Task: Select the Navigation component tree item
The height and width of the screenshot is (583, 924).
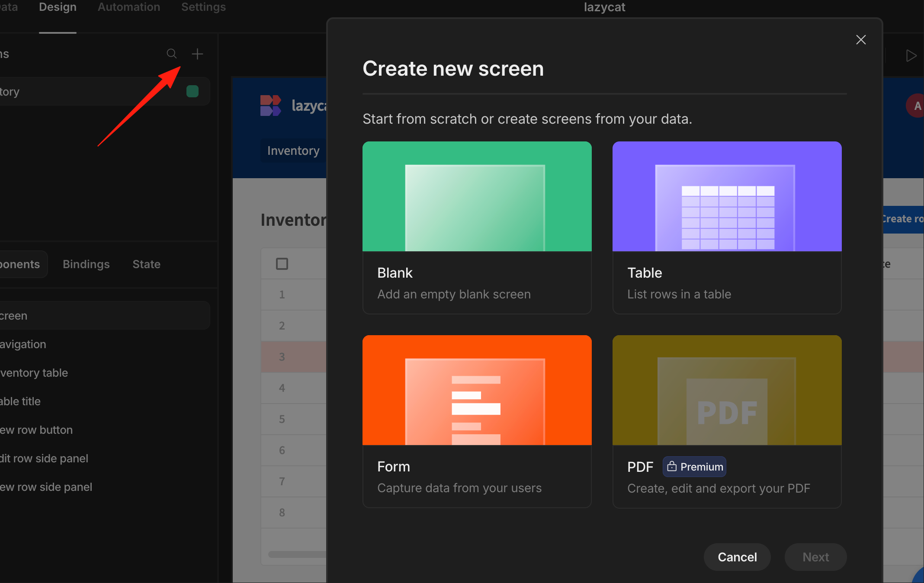Action: tap(105, 344)
